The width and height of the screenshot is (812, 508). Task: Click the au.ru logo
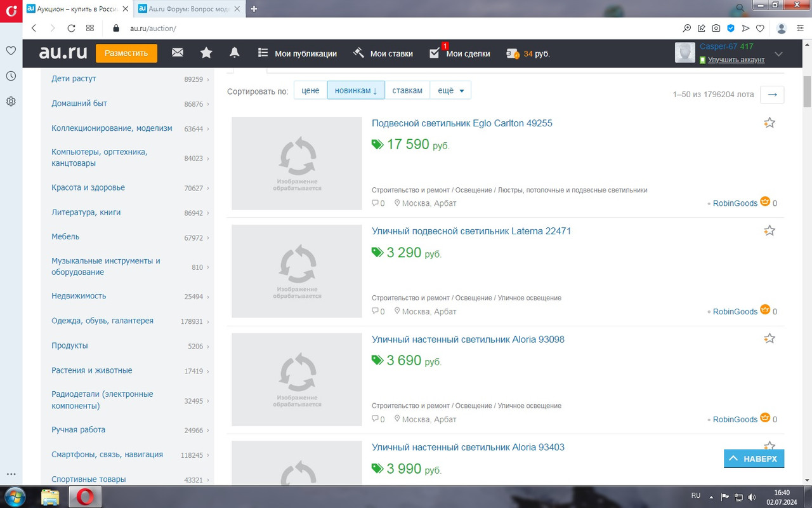[x=62, y=53]
